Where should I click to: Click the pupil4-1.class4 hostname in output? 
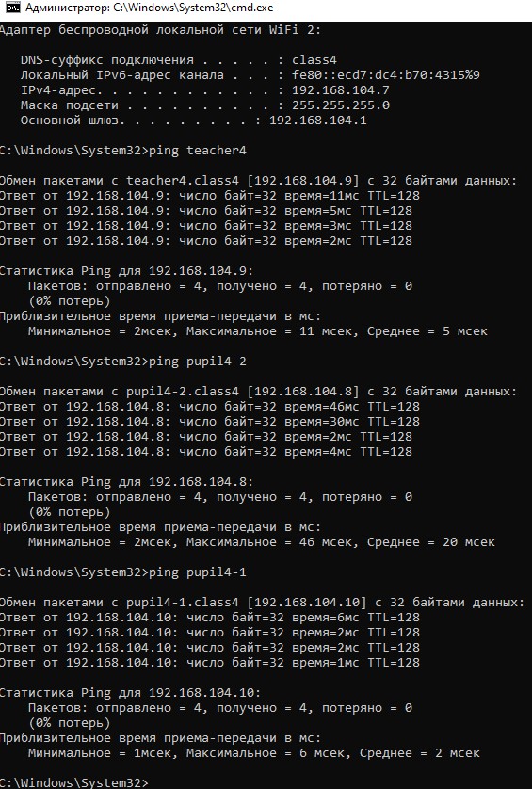point(183,603)
